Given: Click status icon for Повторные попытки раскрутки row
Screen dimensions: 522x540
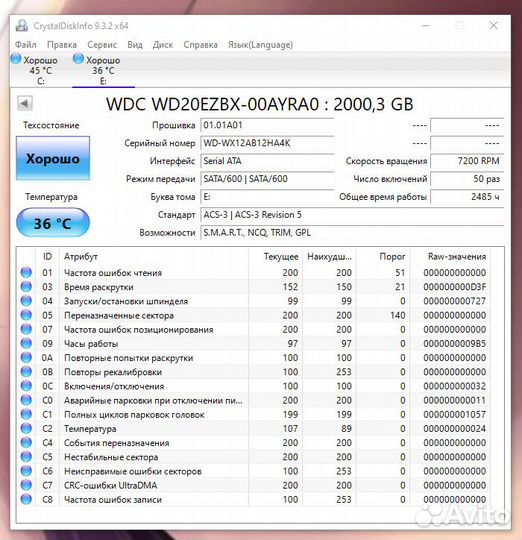Looking at the screenshot, I should 26,357.
